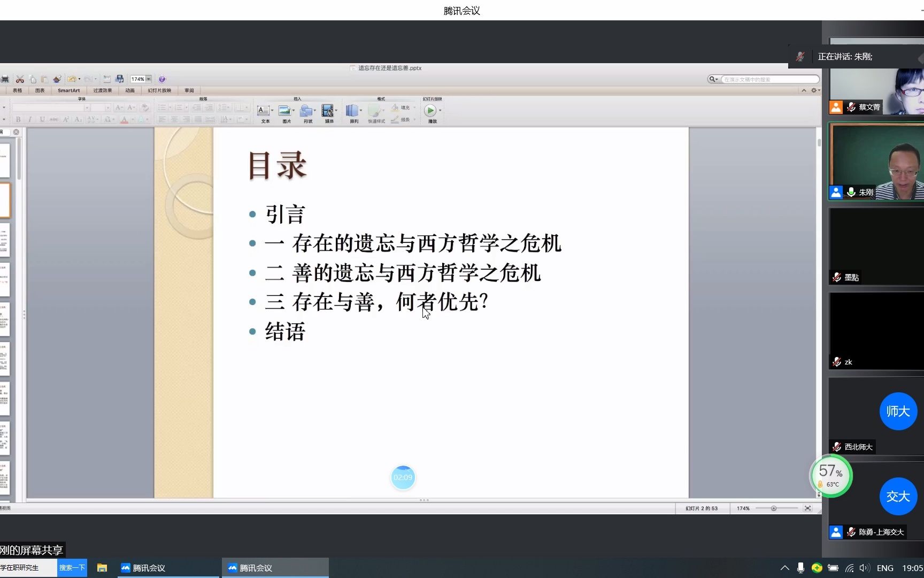Click the 形状 shapes icon
This screenshot has height=578, width=924.
click(306, 111)
